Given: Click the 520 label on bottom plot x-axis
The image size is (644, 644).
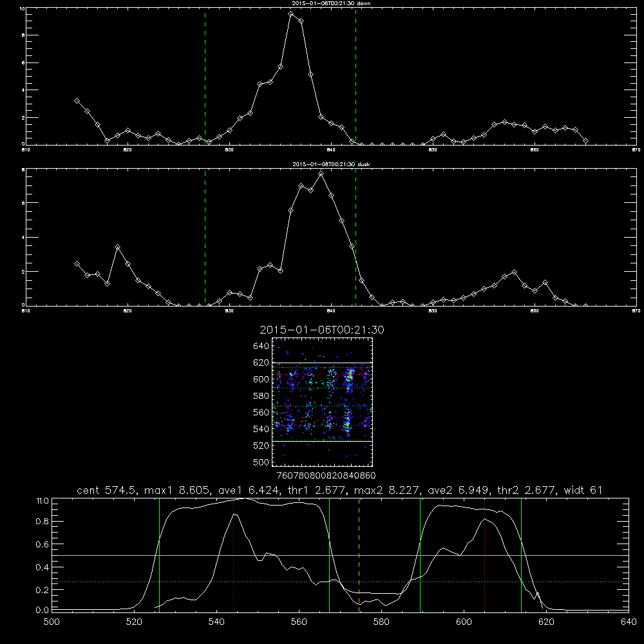Looking at the screenshot, I should tap(134, 622).
